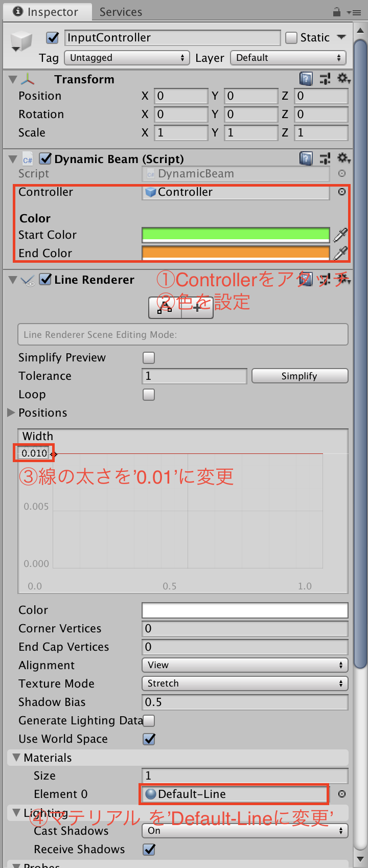Toggle Use World Space checkbox
This screenshot has width=368, height=868.
[x=149, y=739]
